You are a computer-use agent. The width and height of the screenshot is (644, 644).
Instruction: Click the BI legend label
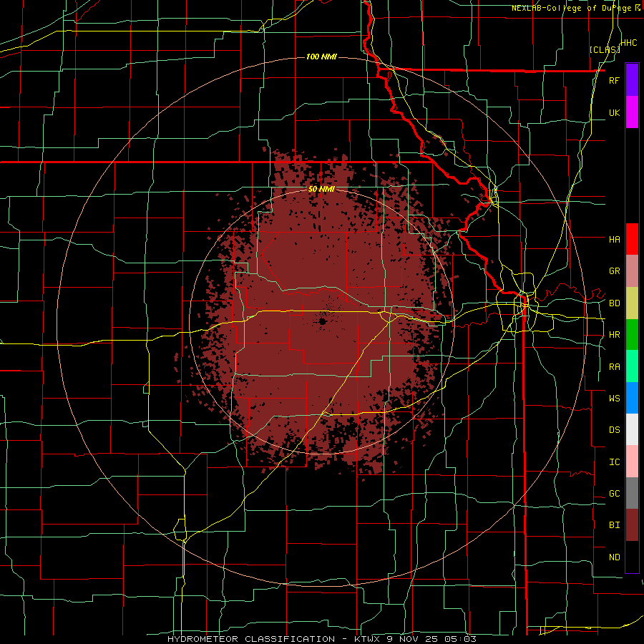point(614,525)
